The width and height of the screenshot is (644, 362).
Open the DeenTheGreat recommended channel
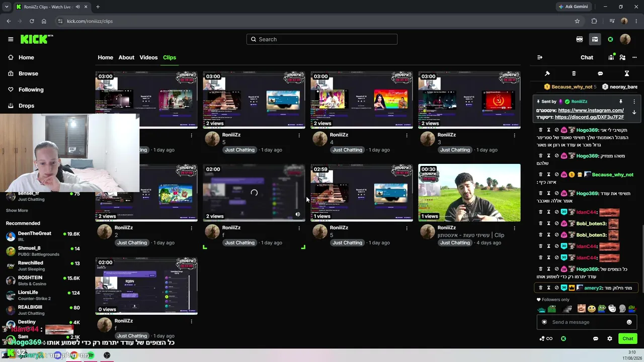click(x=43, y=236)
